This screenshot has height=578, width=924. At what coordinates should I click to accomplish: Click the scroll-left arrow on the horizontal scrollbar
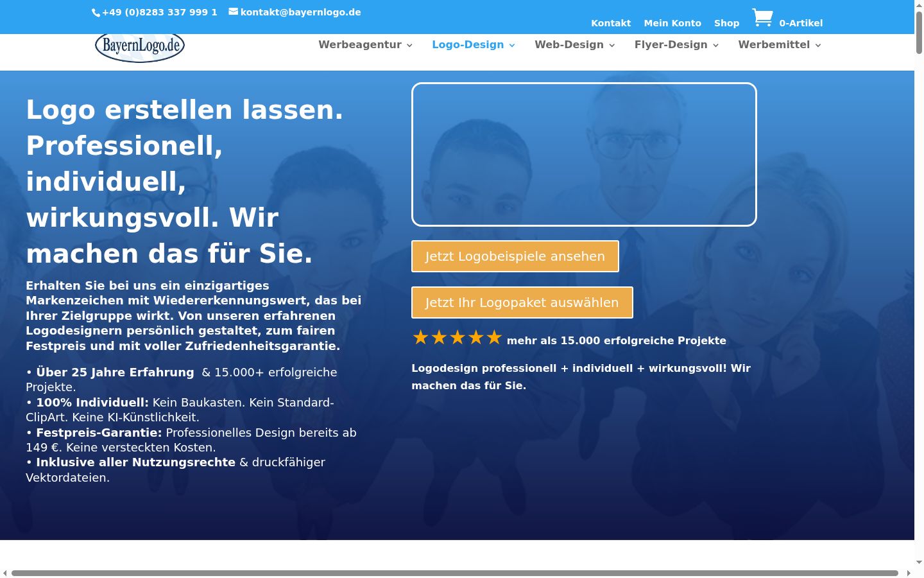click(x=5, y=573)
